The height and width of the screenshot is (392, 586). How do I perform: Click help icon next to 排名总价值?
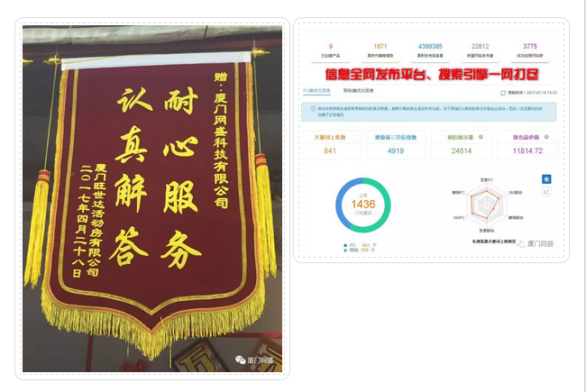click(x=547, y=137)
